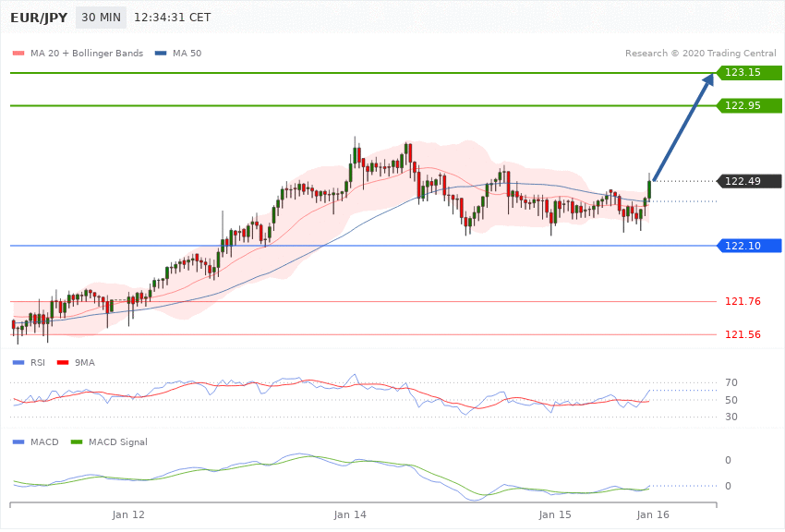Click the 122.95 green resistance price tag
Image resolution: width=785 pixels, height=532 pixels.
click(x=750, y=105)
